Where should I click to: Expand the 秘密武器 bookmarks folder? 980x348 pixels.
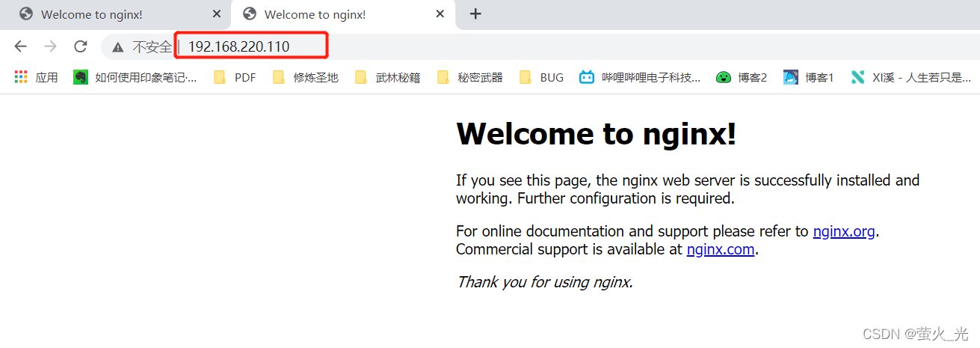point(469,76)
